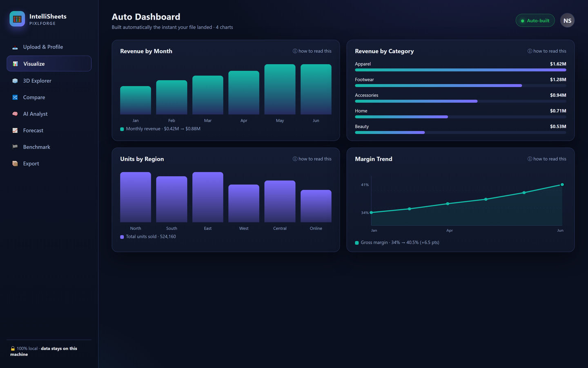Click the Central bar in Units by Region

(280, 201)
